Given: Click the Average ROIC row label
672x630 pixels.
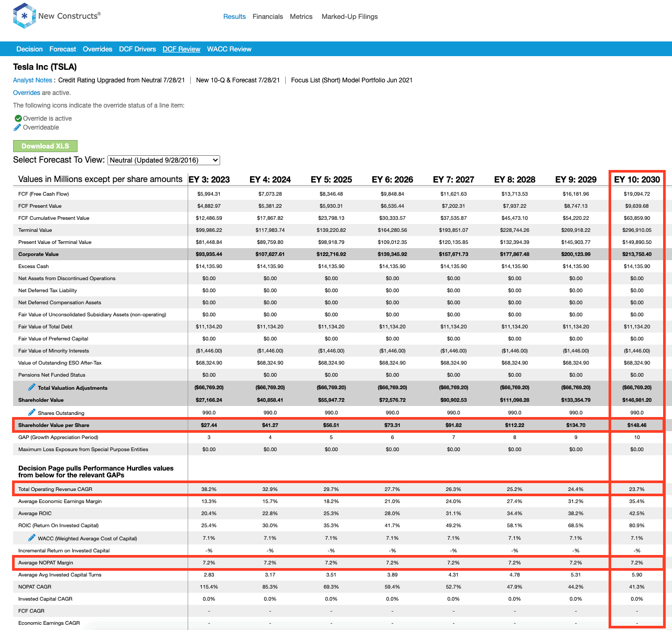Looking at the screenshot, I should (35, 514).
